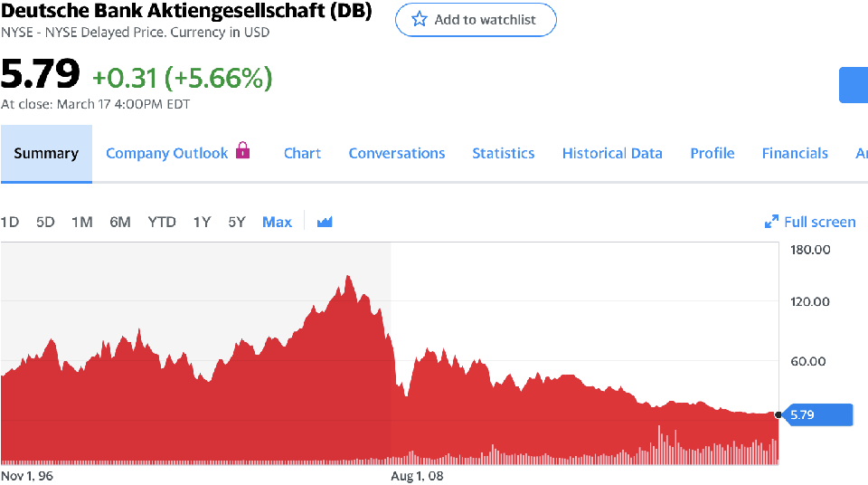Switch chart range to 6M
Screen dimensions: 868x485
click(119, 222)
